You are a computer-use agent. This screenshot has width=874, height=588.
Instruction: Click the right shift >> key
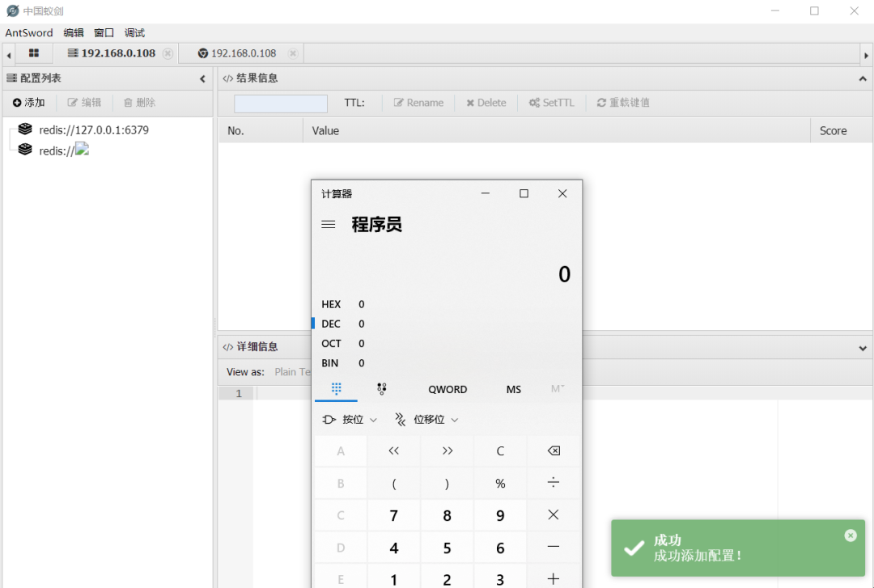tap(447, 451)
